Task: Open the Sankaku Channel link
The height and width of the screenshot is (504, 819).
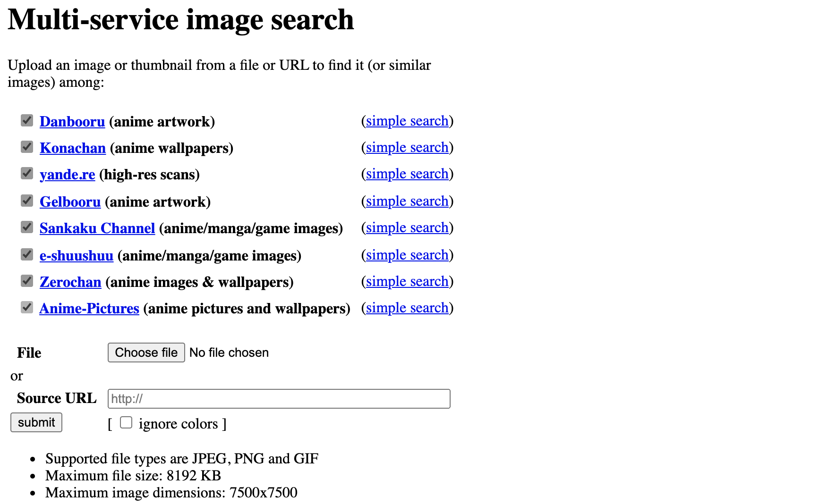Action: point(97,228)
